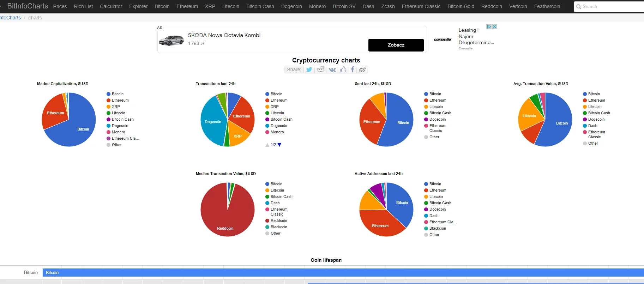Share page on VK
This screenshot has width=644, height=284.
[332, 70]
